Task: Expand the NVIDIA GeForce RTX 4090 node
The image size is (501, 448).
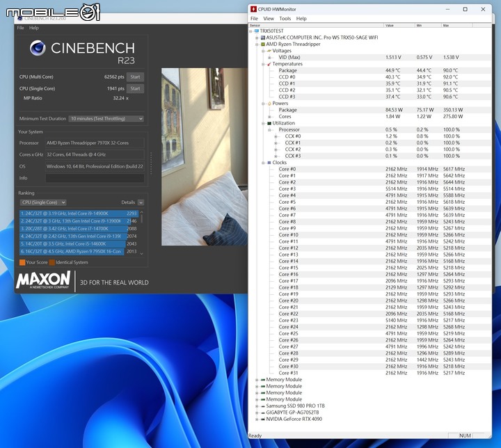Action: tap(257, 419)
